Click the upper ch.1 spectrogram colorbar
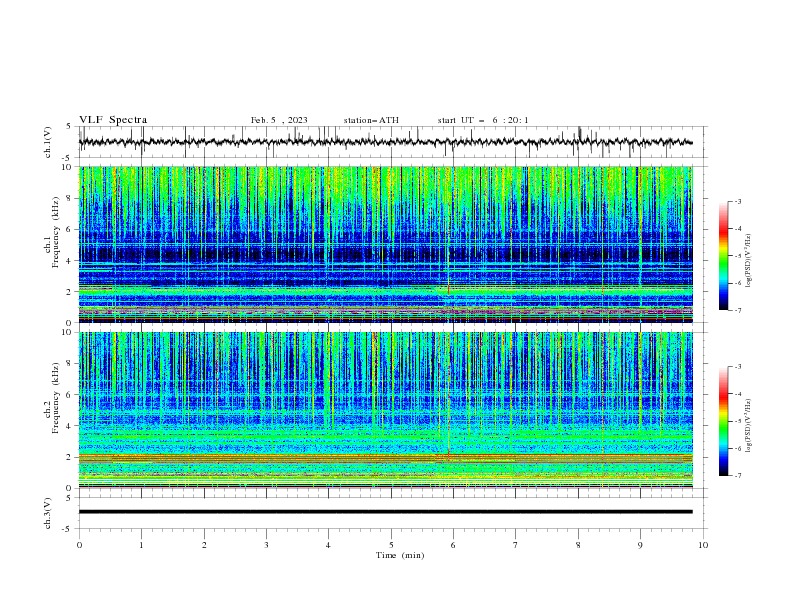Viewport: 792px width, 612px height. pos(723,256)
